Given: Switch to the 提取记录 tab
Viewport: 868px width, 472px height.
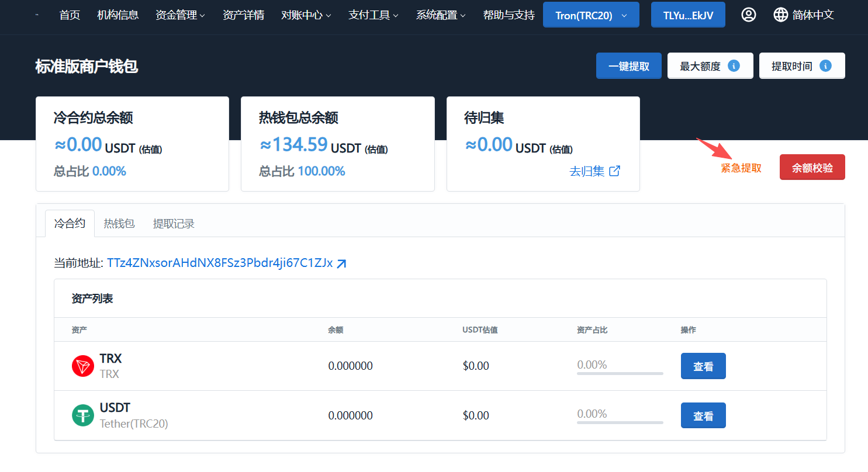Looking at the screenshot, I should [174, 223].
